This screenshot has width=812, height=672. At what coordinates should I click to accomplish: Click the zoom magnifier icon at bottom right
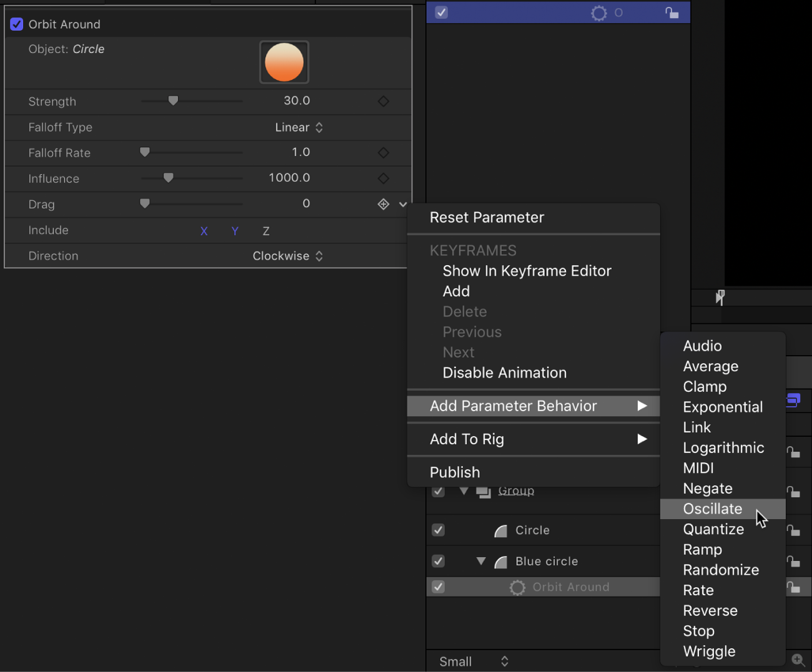coord(798,659)
